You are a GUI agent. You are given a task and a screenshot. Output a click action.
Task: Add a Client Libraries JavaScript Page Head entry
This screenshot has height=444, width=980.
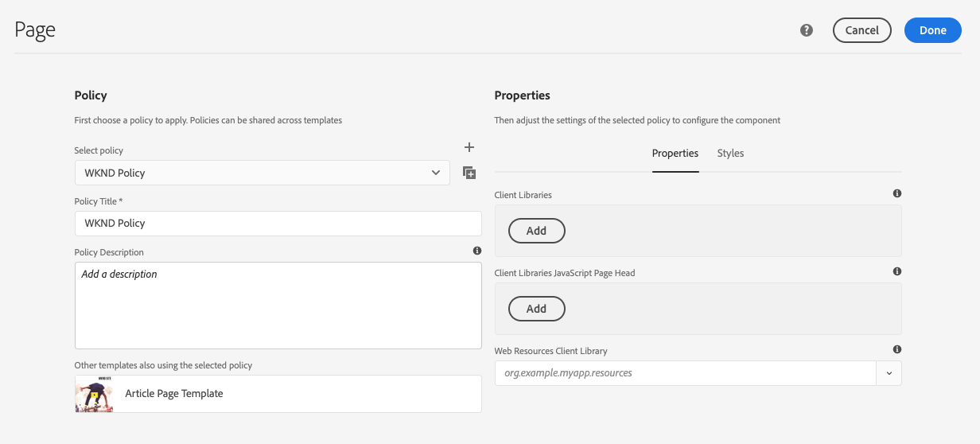(x=536, y=309)
